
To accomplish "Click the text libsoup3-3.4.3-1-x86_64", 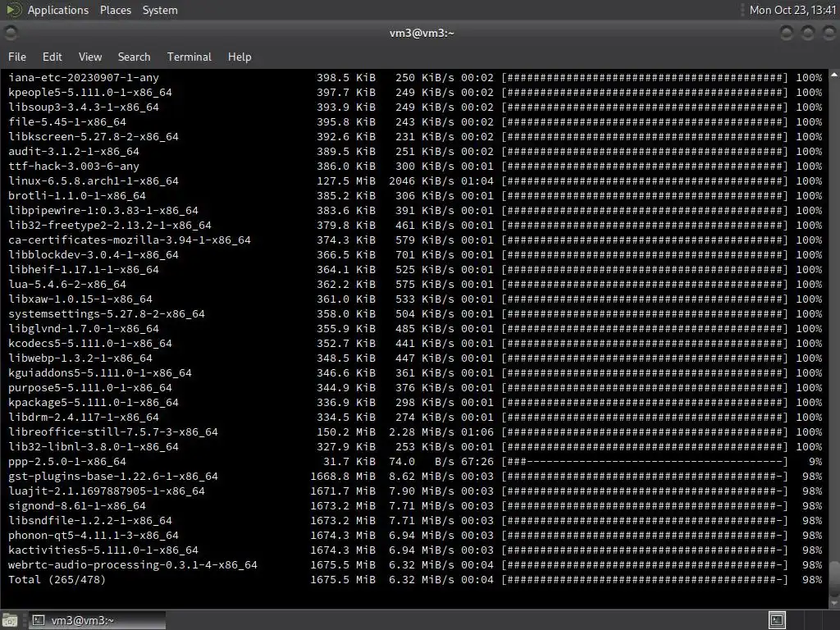I will 84,107.
